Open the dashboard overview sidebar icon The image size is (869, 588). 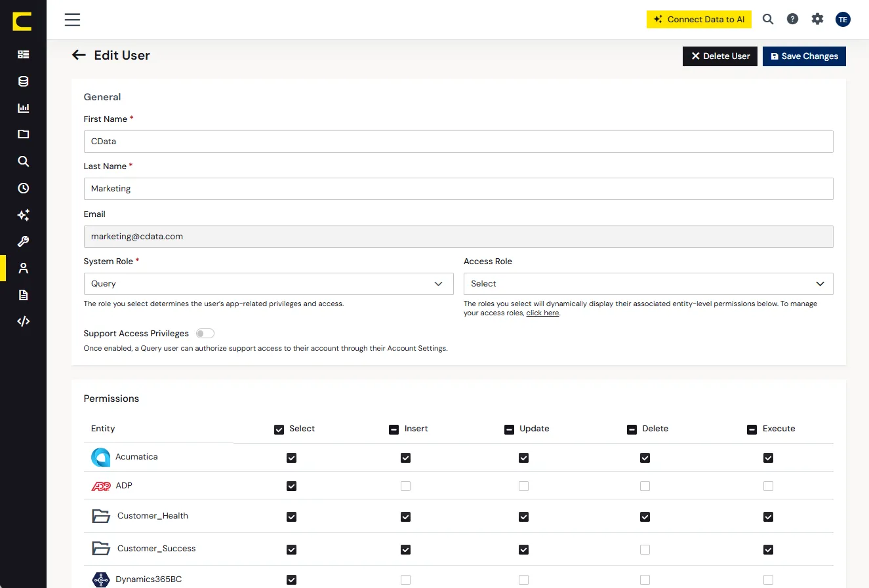tap(24, 54)
